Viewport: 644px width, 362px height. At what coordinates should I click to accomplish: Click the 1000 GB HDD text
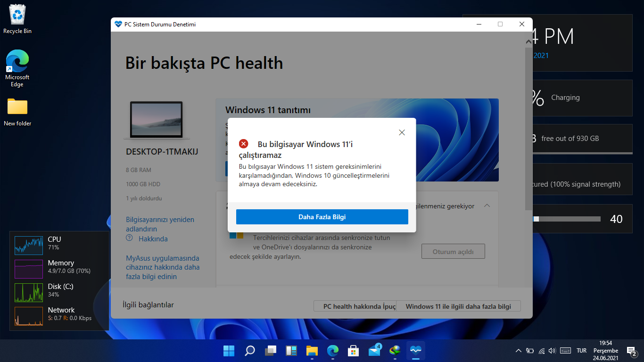(x=143, y=184)
